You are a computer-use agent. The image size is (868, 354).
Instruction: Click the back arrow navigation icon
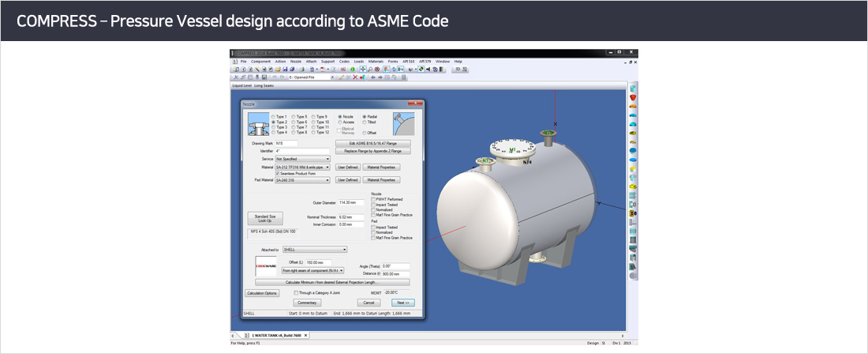(373, 77)
